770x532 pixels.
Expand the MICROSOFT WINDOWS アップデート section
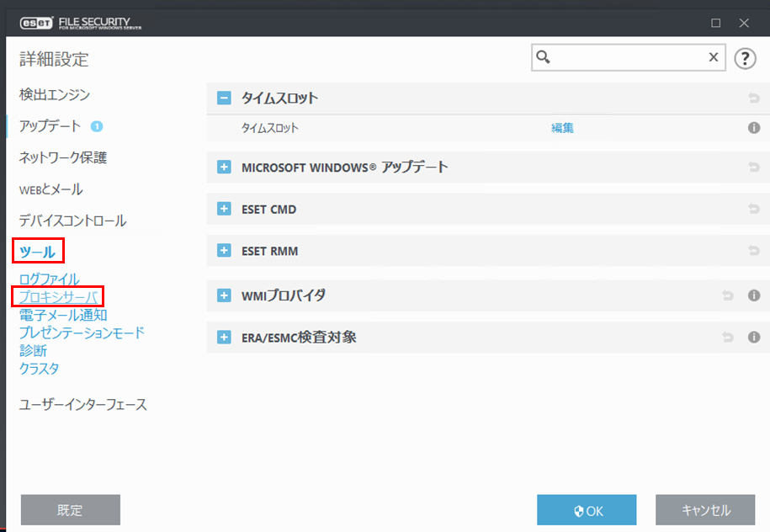[x=224, y=167]
